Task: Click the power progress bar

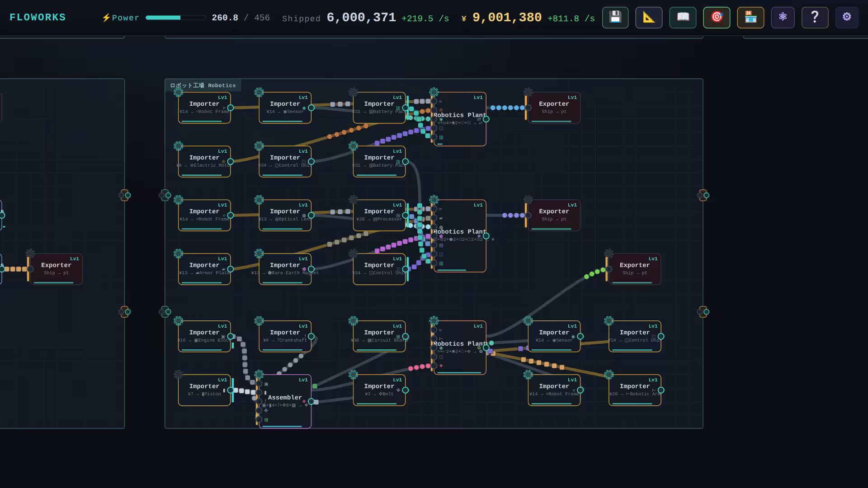Action: pyautogui.click(x=175, y=18)
